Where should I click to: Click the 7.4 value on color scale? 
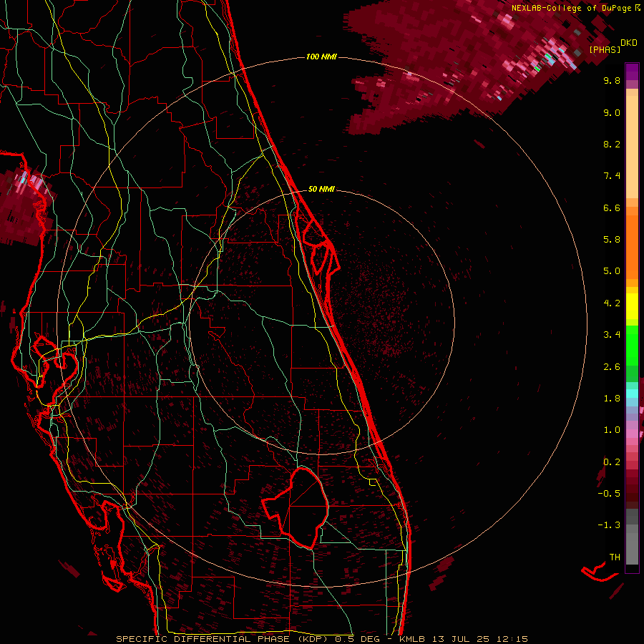pos(612,176)
